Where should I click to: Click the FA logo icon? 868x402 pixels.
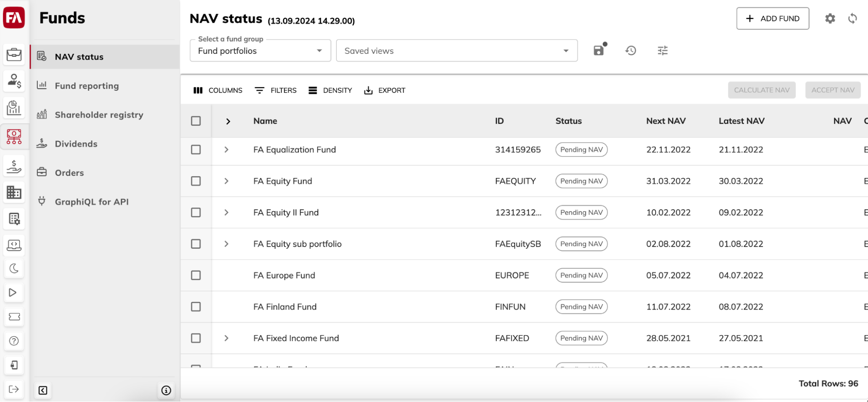(x=14, y=17)
